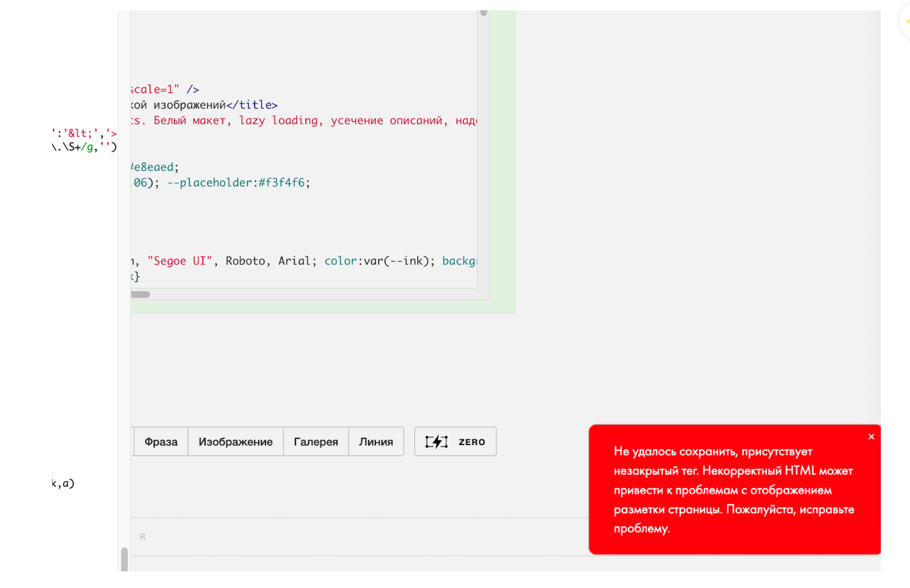Screen dimensions: 910x588
Task: Click the --placeholder:#f3f4f6 color value
Action: click(281, 183)
